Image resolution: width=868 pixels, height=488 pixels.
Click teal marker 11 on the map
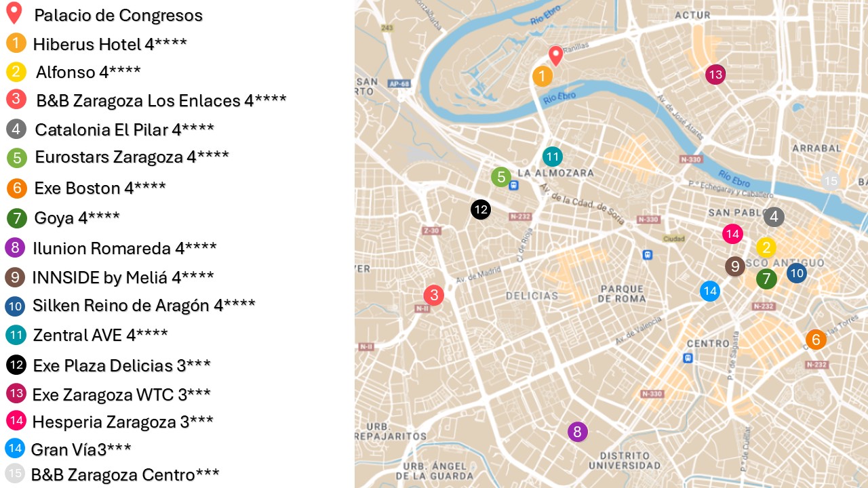pos(553,157)
